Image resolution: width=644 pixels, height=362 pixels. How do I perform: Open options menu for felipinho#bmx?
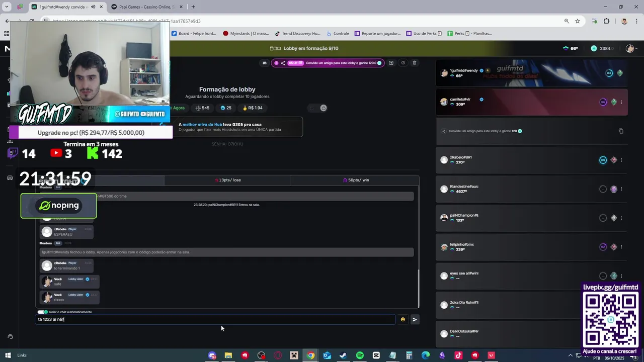(621, 247)
